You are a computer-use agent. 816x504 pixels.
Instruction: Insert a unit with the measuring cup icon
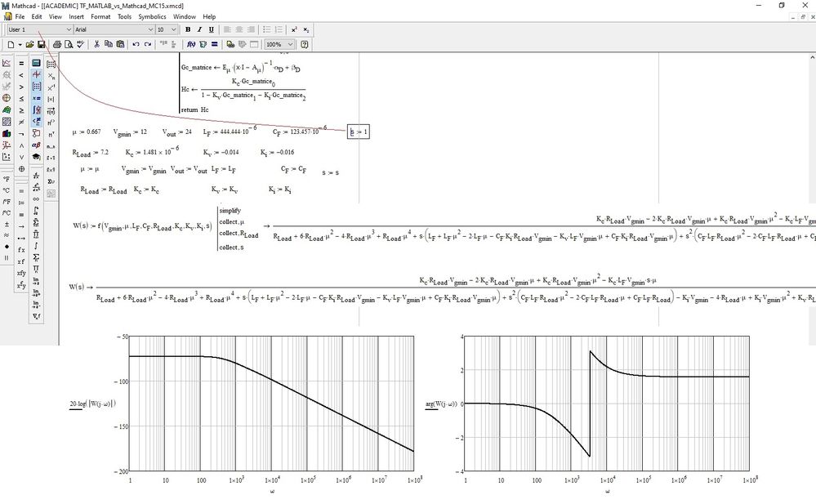[x=203, y=44]
